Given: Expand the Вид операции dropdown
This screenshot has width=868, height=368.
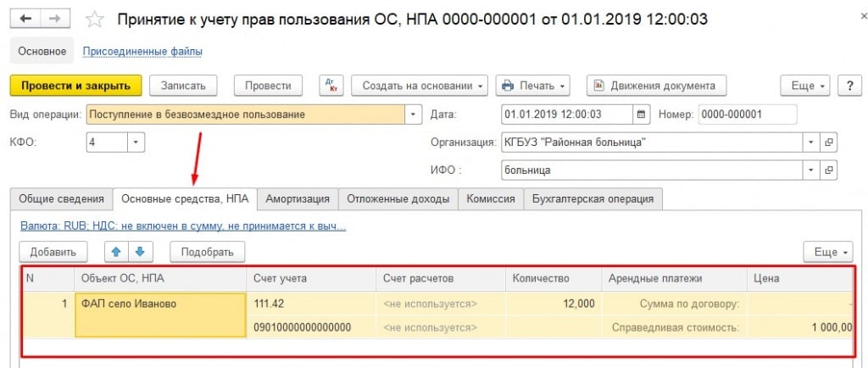Looking at the screenshot, I should click(414, 114).
